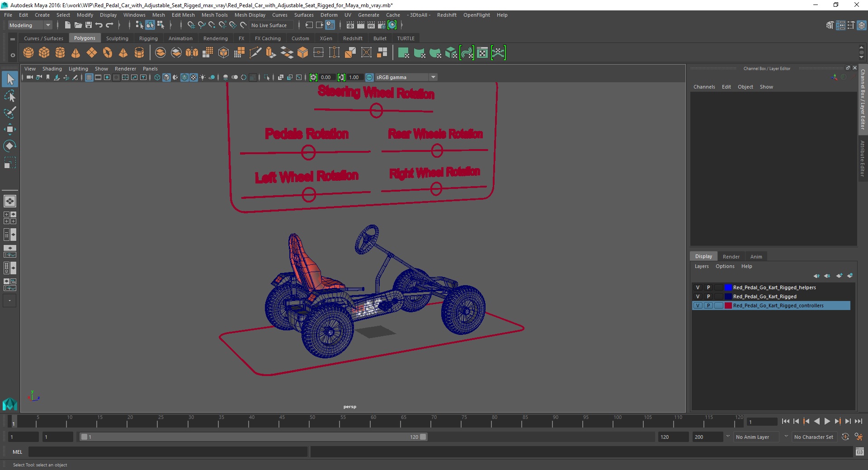
Task: Open shelf settings gear icon
Action: click(x=13, y=55)
